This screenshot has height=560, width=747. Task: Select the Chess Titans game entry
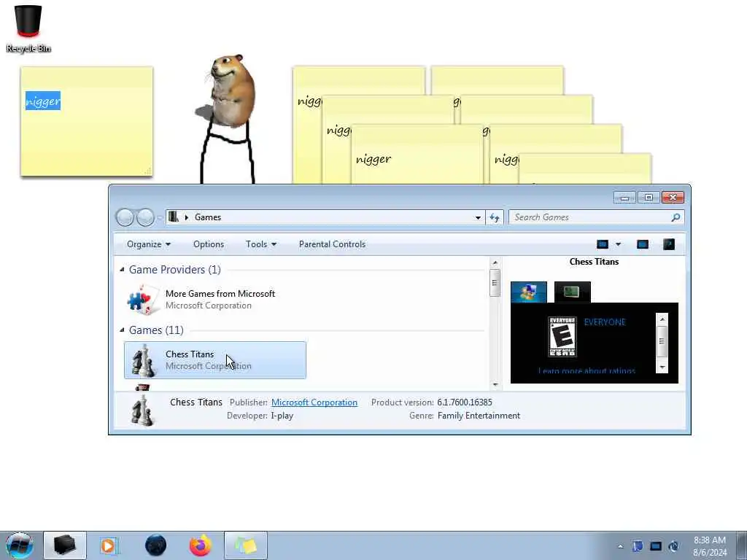tap(215, 360)
